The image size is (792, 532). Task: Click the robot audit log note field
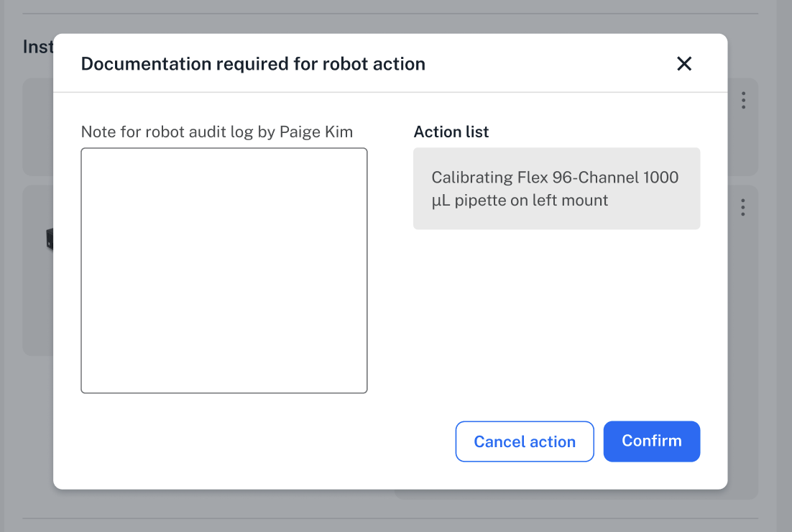224,270
